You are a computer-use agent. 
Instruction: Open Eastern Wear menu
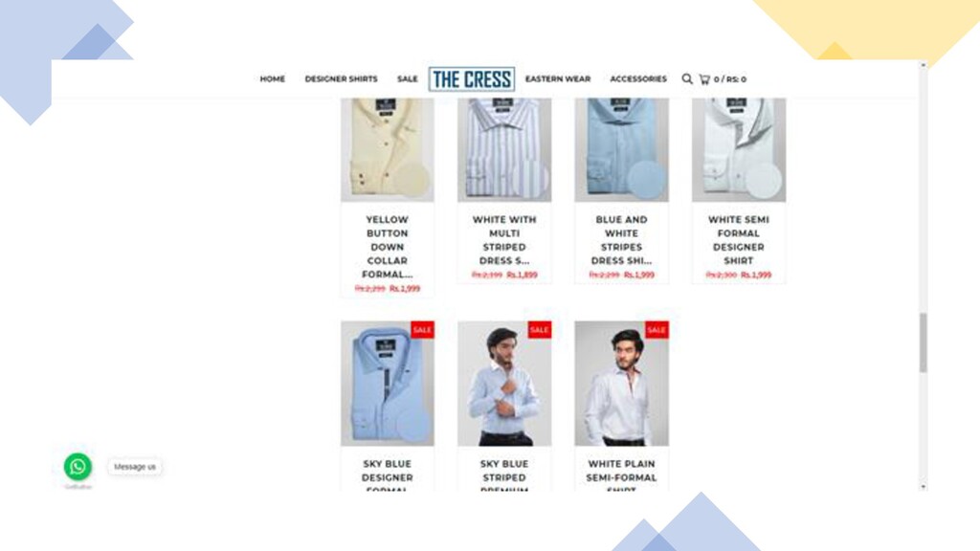(x=558, y=79)
